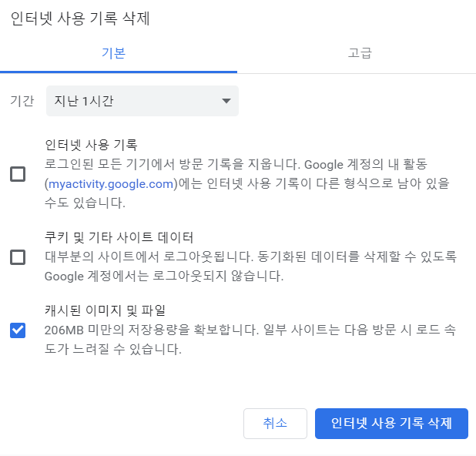This screenshot has height=456, width=476.
Task: Click the 인터넷 사용 기록 option heading
Action: point(91,145)
